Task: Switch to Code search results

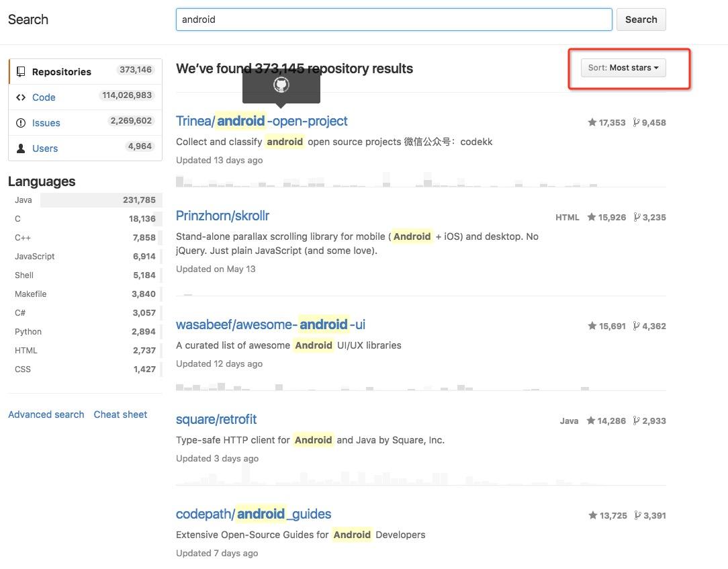Action: (x=85, y=97)
